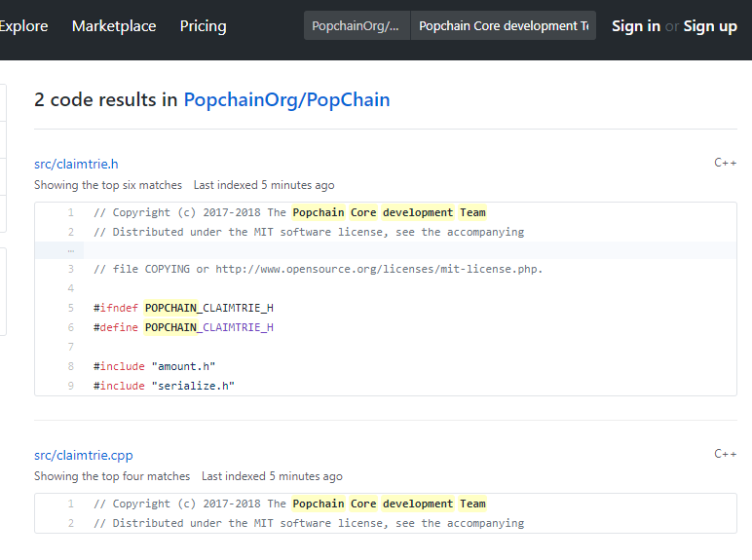Click the PopchainOrg/... search scope badge
Viewport: 752px width, 560px height.
357,25
